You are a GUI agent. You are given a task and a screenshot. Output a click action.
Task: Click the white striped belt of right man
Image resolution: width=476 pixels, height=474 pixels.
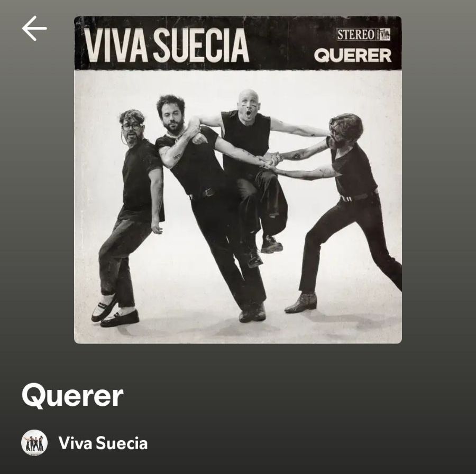coord(346,198)
